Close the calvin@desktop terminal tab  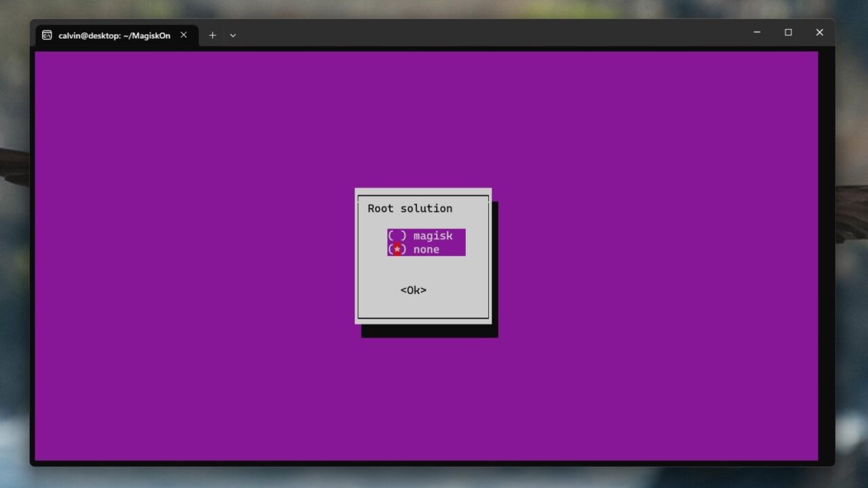(x=183, y=35)
